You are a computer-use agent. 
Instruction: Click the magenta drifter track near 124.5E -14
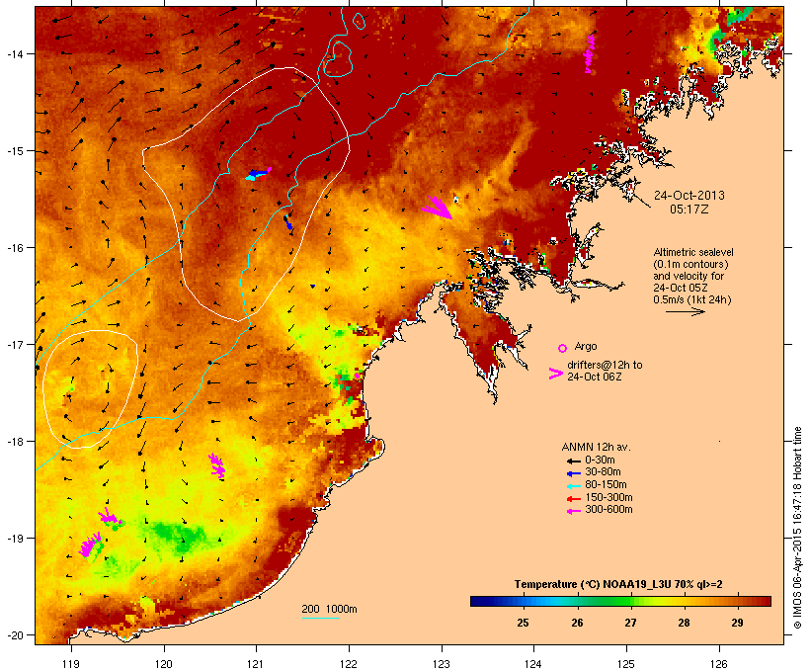589,53
